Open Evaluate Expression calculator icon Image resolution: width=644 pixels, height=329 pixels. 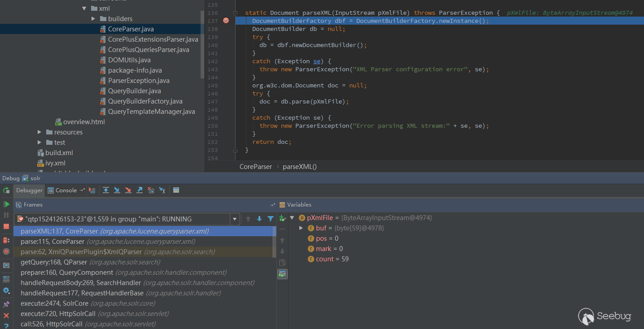click(x=176, y=190)
